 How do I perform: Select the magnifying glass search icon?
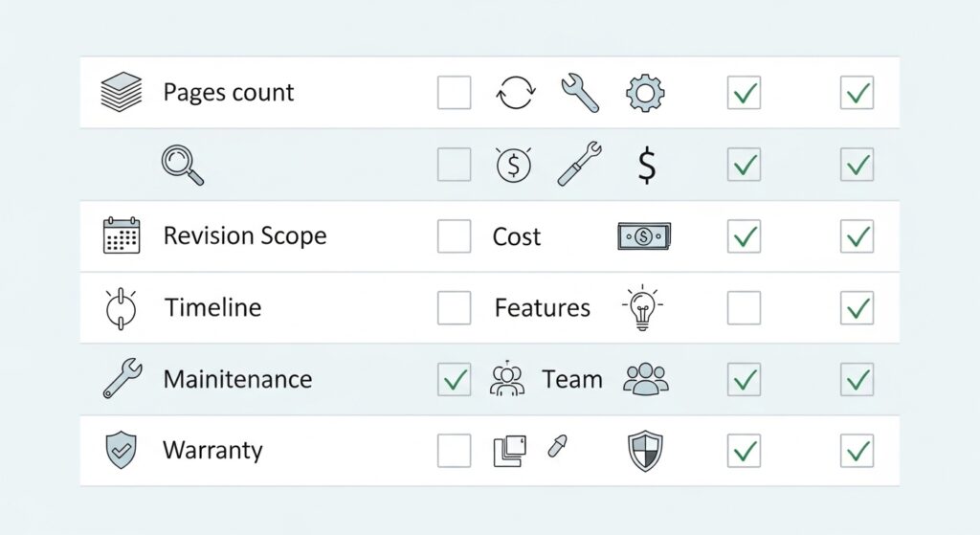pyautogui.click(x=183, y=165)
